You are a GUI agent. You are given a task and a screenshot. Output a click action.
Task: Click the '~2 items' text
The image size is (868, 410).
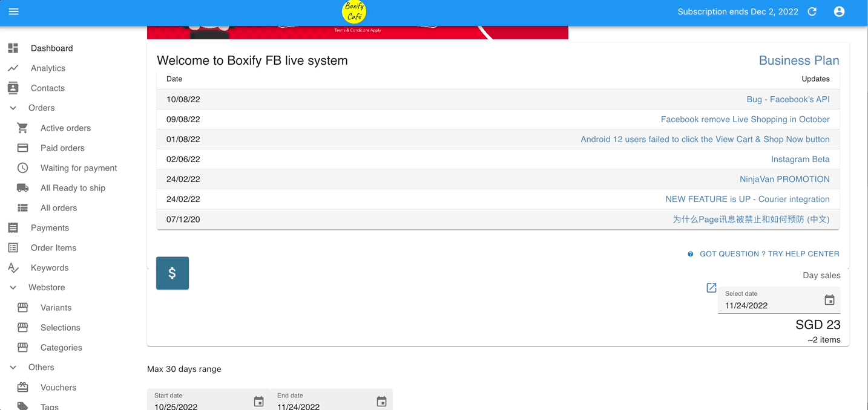pos(824,340)
